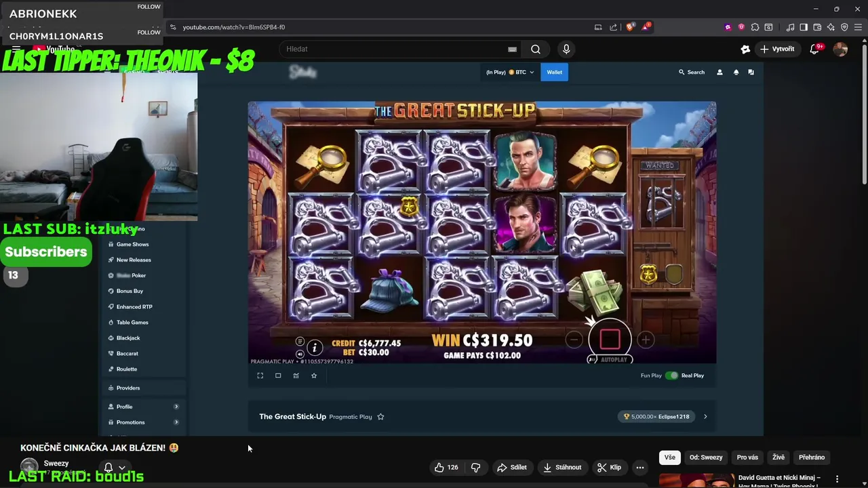Mute the slot game sound icon
The width and height of the screenshot is (868, 488).
300,354
